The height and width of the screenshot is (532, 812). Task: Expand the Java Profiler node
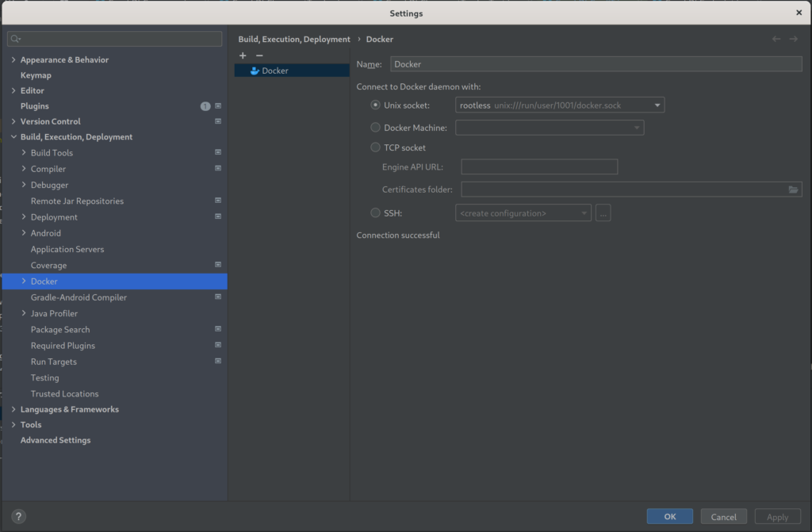(24, 313)
